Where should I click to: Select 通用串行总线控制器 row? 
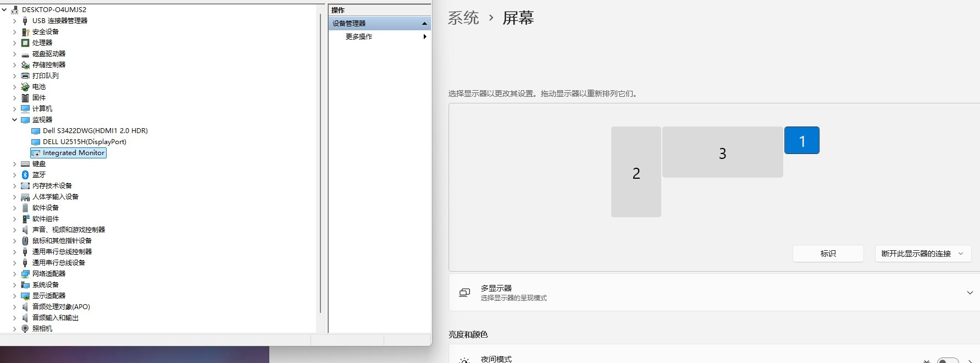tap(62, 251)
